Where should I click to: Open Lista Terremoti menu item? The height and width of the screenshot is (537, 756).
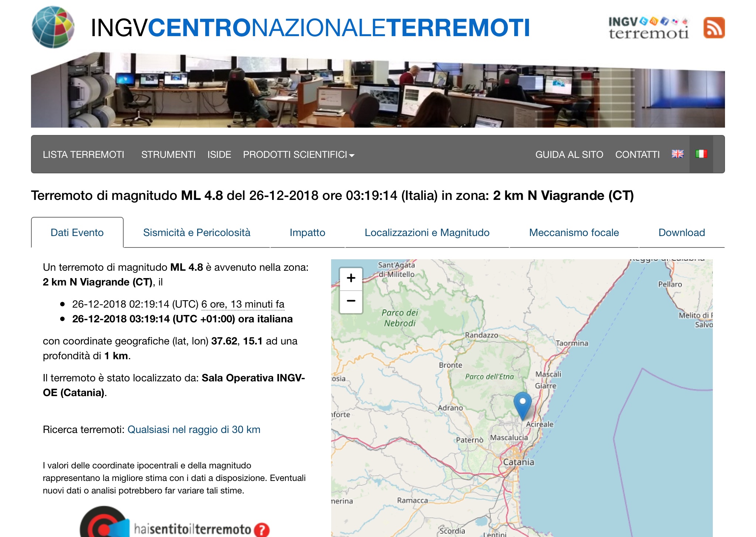[83, 155]
